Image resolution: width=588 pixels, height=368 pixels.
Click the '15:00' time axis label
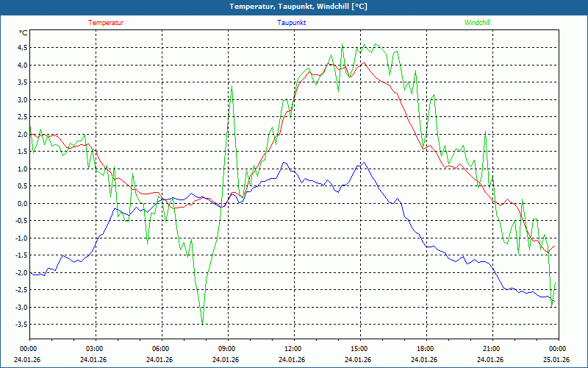[359, 349]
